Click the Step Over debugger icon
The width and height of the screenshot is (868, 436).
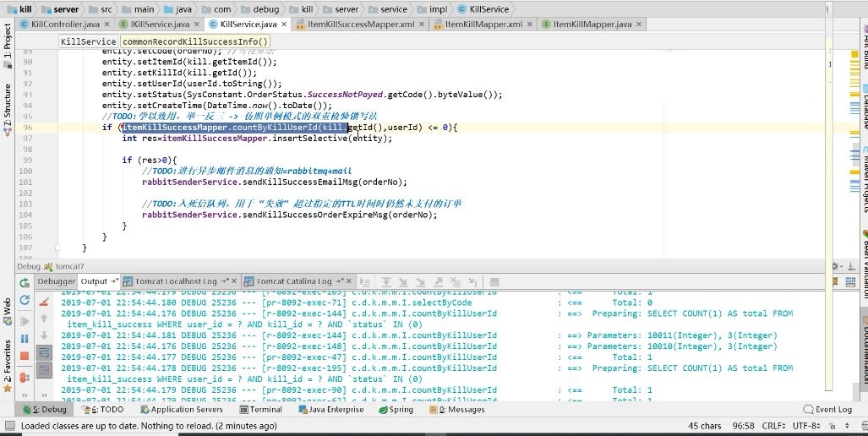click(x=386, y=281)
